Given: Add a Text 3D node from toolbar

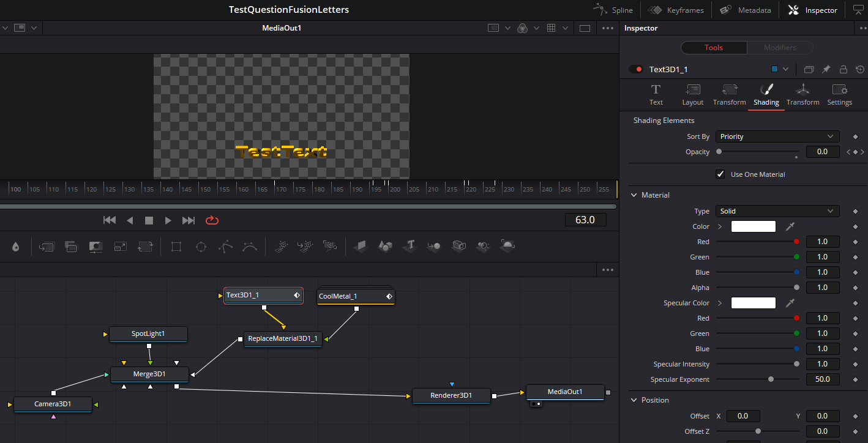Looking at the screenshot, I should (410, 246).
